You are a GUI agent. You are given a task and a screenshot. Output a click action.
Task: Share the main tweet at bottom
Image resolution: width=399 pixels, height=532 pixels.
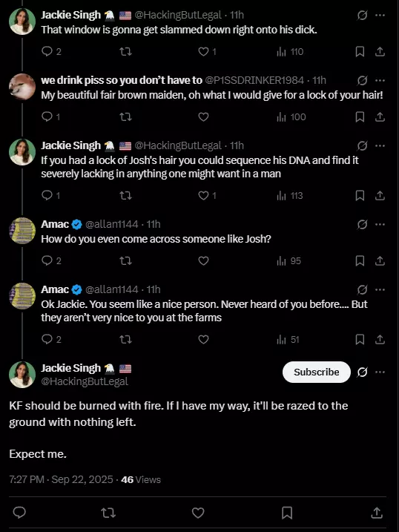[x=377, y=512]
